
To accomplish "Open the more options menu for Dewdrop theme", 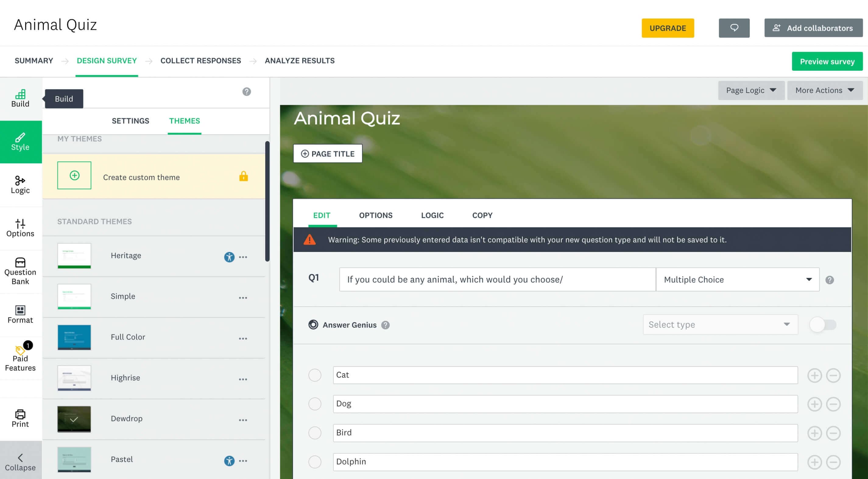I will coord(243,420).
